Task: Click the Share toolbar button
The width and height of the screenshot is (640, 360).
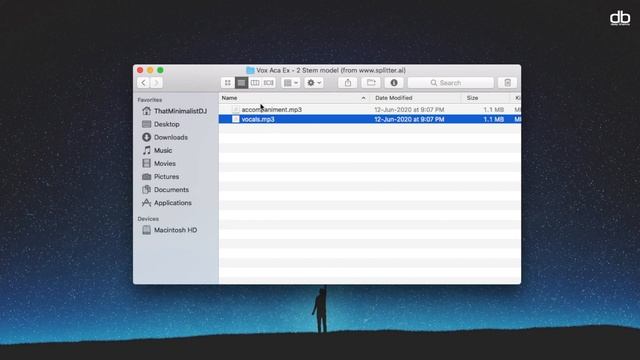Action: (348, 83)
